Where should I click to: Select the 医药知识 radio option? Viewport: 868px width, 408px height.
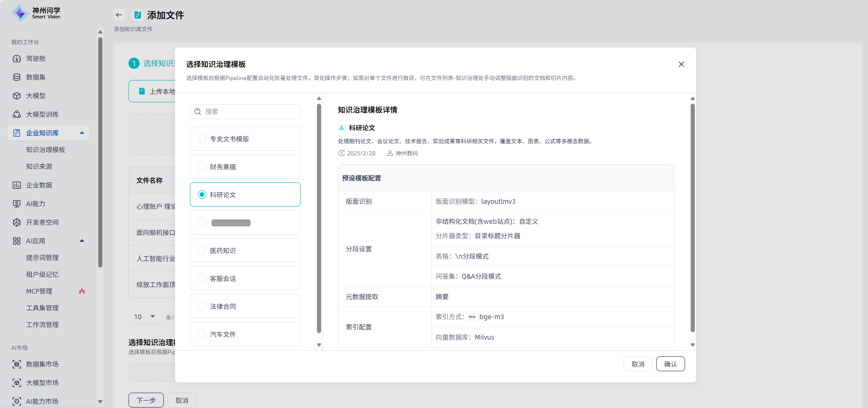[x=202, y=250]
